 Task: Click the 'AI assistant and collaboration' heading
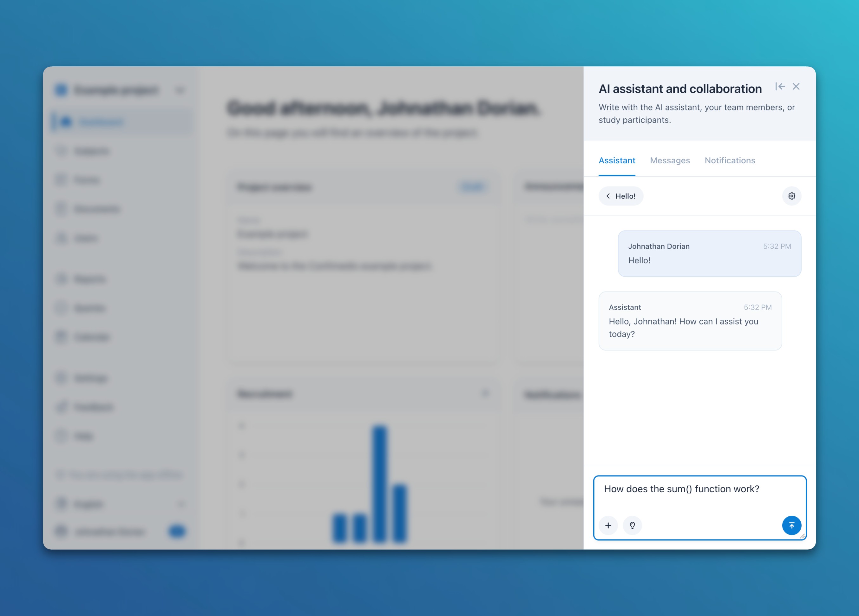click(x=680, y=88)
